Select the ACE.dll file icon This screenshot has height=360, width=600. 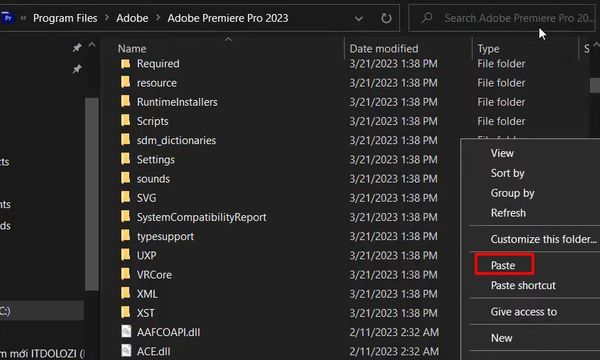[x=126, y=350]
